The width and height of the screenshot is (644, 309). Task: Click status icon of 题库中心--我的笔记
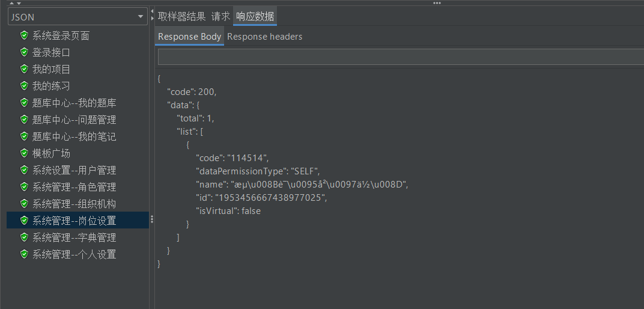(24, 136)
